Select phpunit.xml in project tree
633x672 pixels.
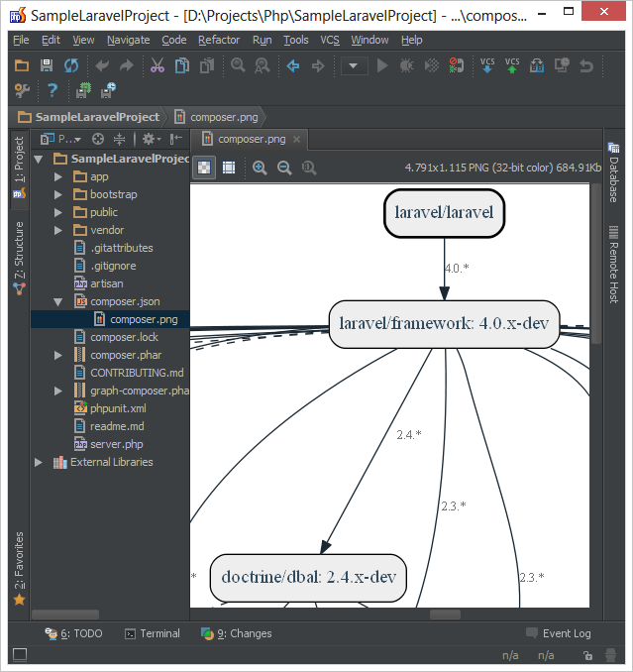coord(110,408)
